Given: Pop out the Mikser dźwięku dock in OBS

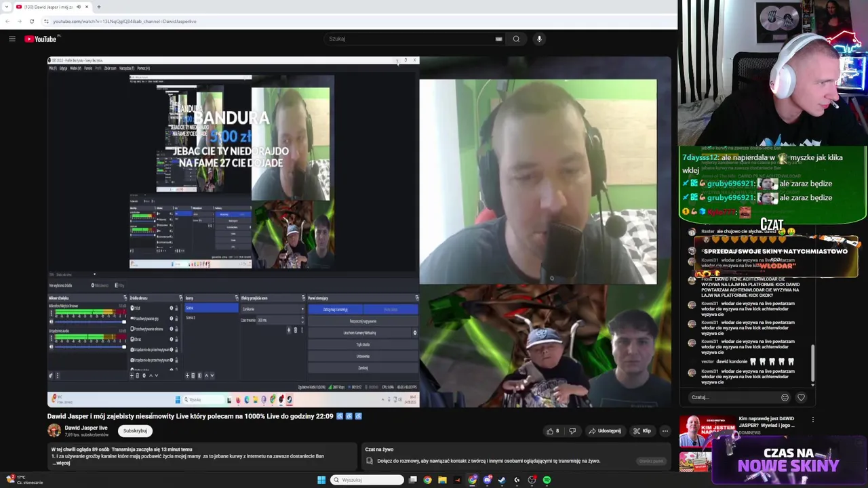Looking at the screenshot, I should [x=125, y=298].
